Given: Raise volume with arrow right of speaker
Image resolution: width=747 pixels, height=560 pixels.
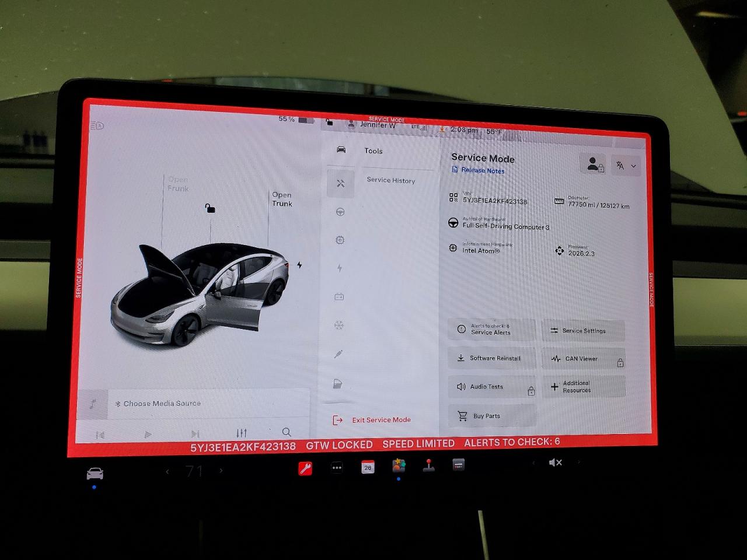Looking at the screenshot, I should (578, 462).
